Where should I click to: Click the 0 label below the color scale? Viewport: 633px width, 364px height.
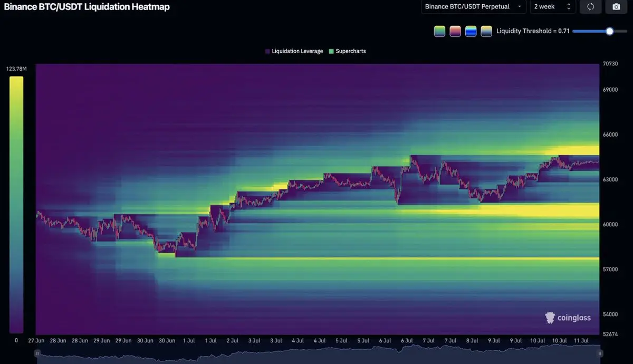point(16,341)
